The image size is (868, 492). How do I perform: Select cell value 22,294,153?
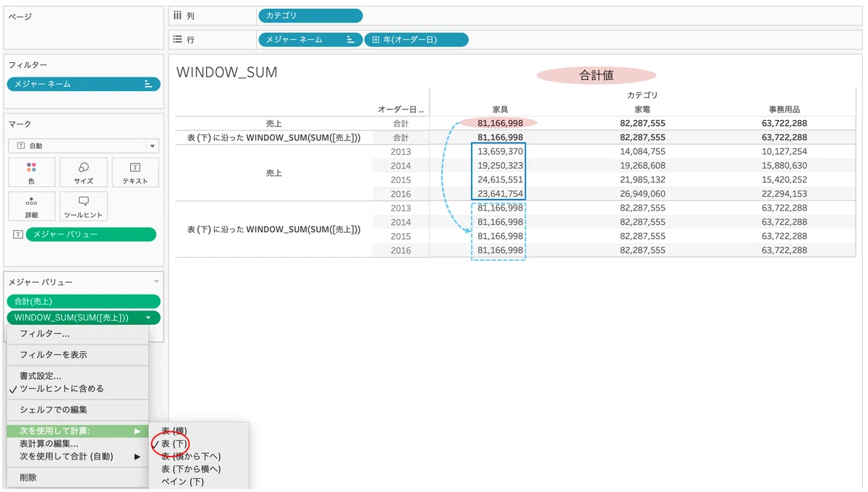pyautogui.click(x=784, y=194)
